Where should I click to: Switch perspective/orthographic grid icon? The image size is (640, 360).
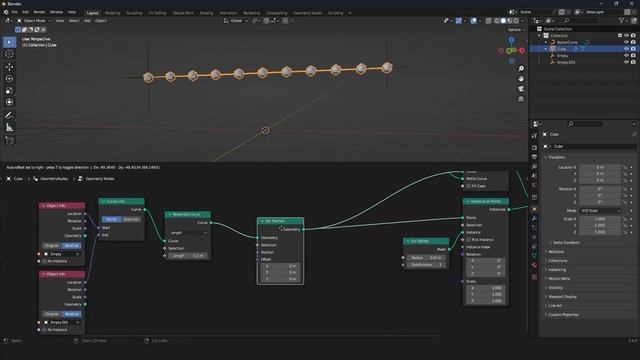pos(521,99)
